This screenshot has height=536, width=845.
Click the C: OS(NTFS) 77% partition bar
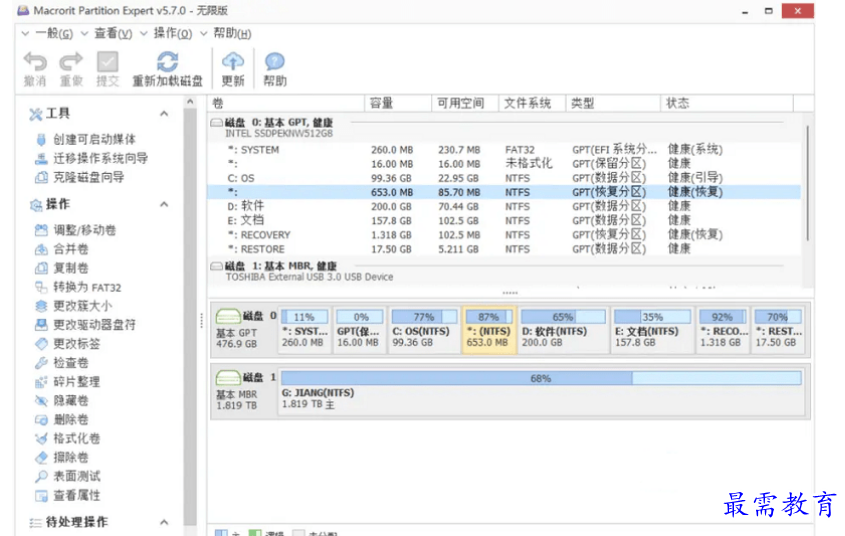(x=423, y=330)
